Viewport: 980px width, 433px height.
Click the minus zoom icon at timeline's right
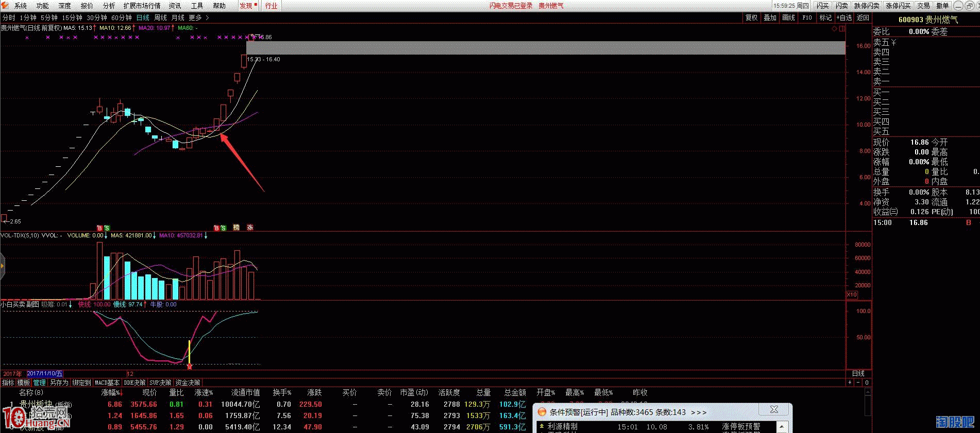858,383
